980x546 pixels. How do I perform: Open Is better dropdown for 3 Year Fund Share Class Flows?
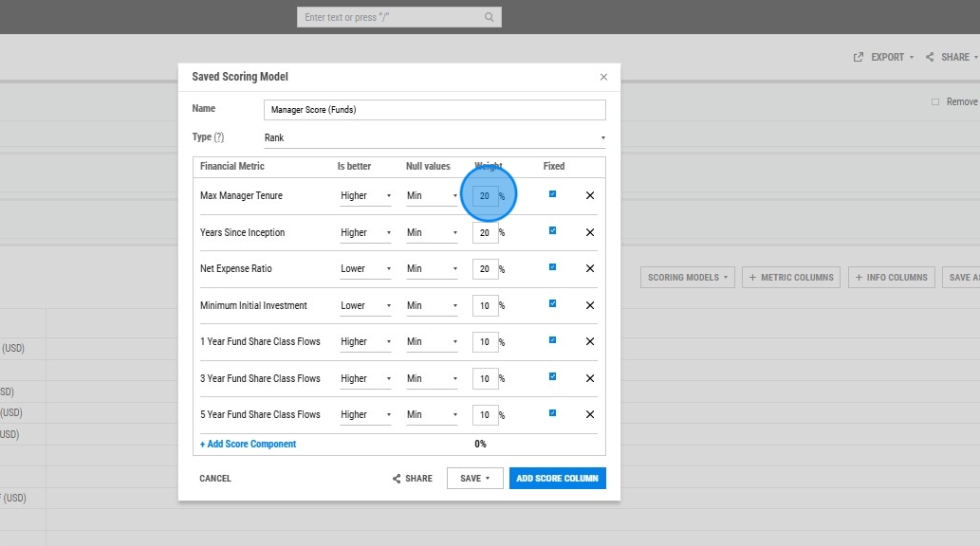(x=365, y=378)
